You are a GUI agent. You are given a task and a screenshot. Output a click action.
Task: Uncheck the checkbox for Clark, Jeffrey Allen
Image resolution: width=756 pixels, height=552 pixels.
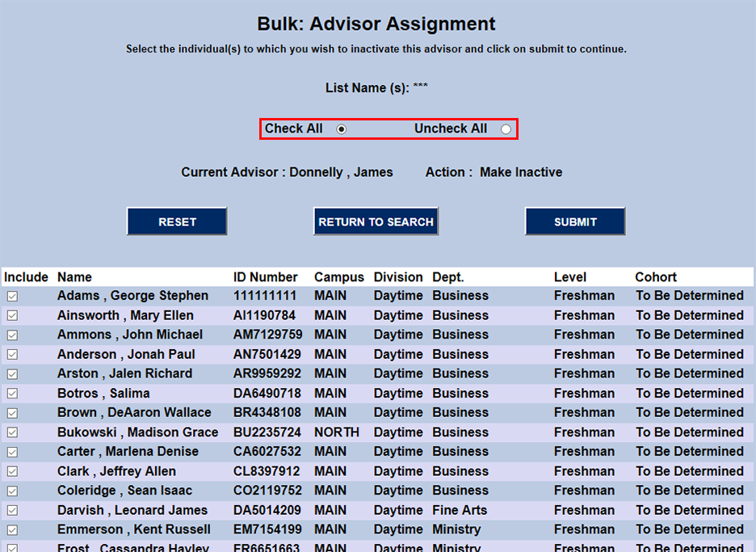tap(11, 470)
